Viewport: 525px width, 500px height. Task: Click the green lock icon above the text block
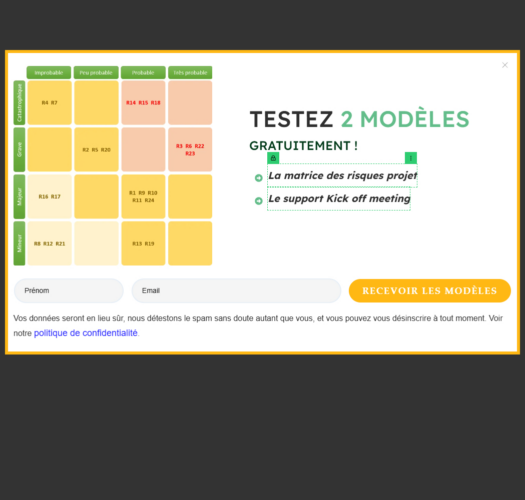click(273, 158)
